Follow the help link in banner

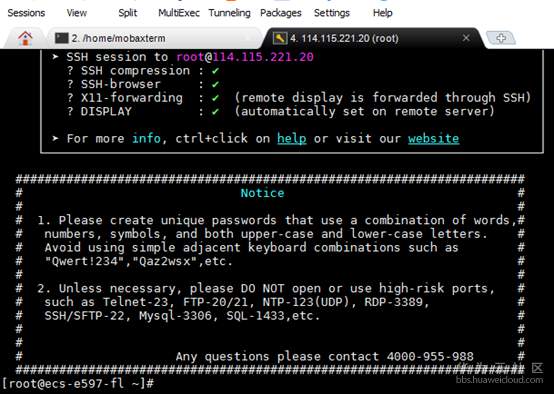point(291,139)
